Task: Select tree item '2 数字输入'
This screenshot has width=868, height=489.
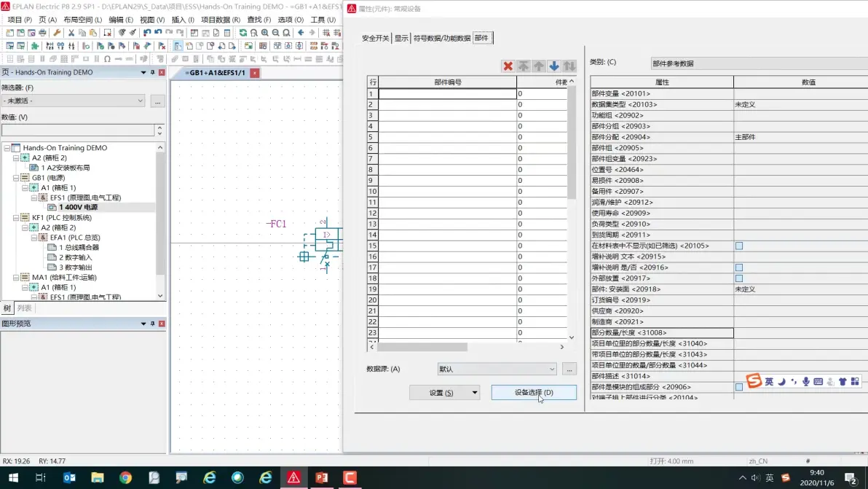Action: coord(75,257)
